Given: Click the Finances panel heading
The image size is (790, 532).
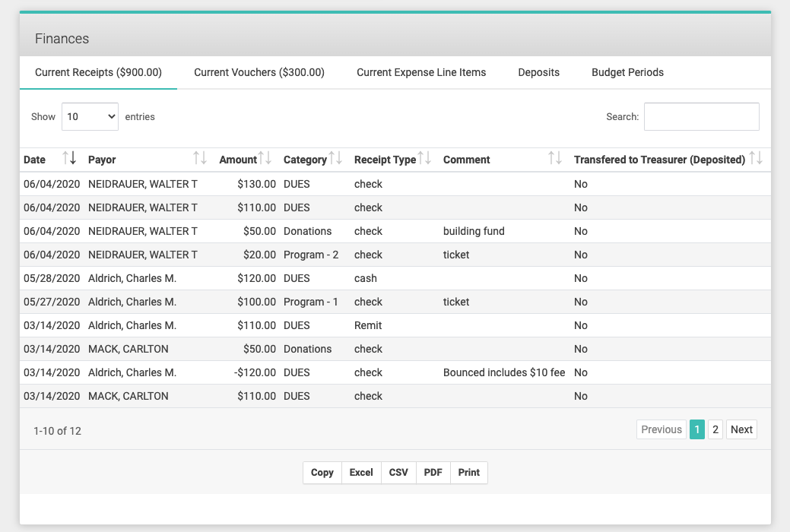Looking at the screenshot, I should pyautogui.click(x=62, y=39).
